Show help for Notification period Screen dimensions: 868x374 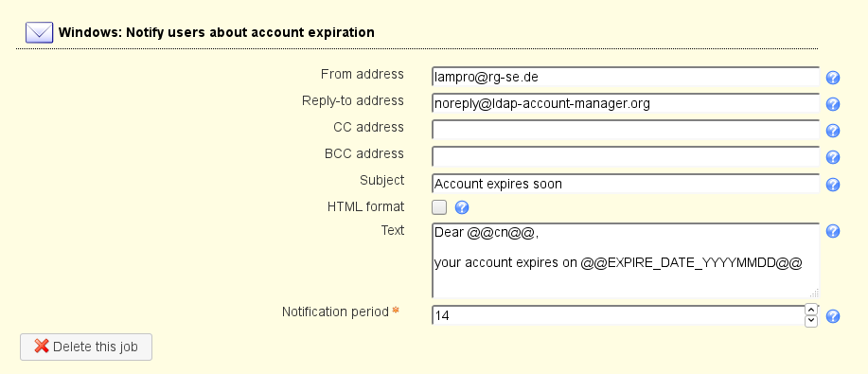pos(833,316)
